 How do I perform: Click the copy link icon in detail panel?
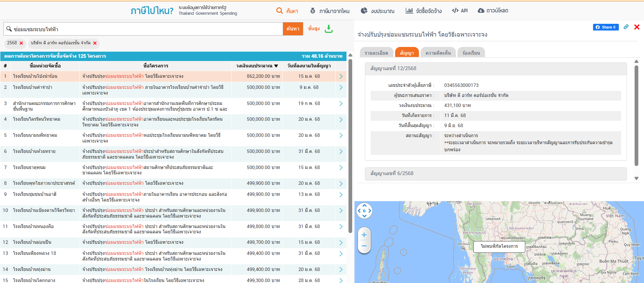click(x=626, y=27)
